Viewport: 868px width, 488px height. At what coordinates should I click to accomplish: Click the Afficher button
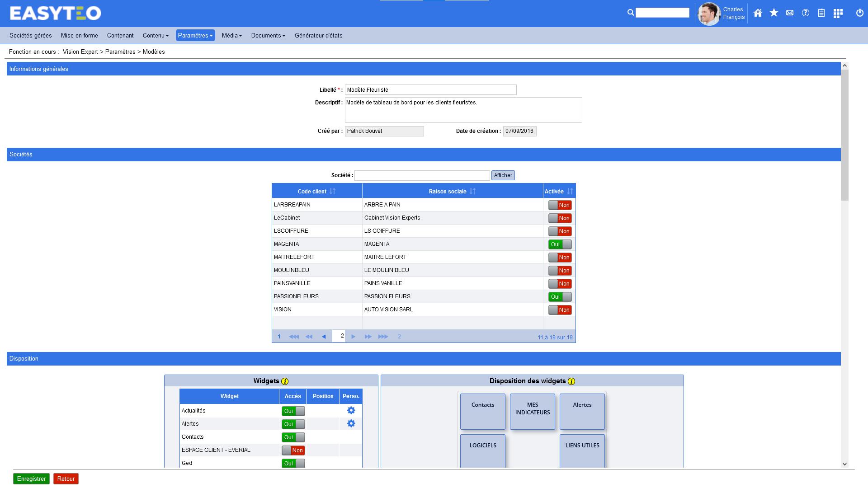503,175
